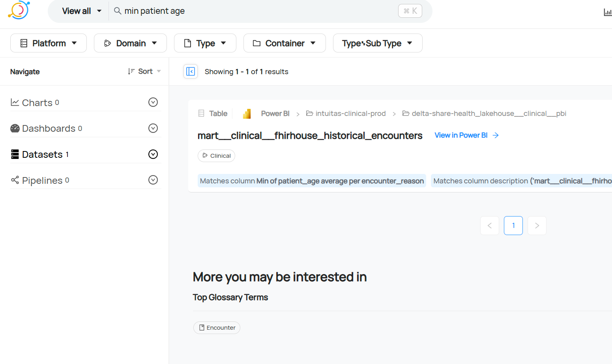This screenshot has width=612, height=364.
Task: Open the analytics chart icon at top right
Action: 607,12
